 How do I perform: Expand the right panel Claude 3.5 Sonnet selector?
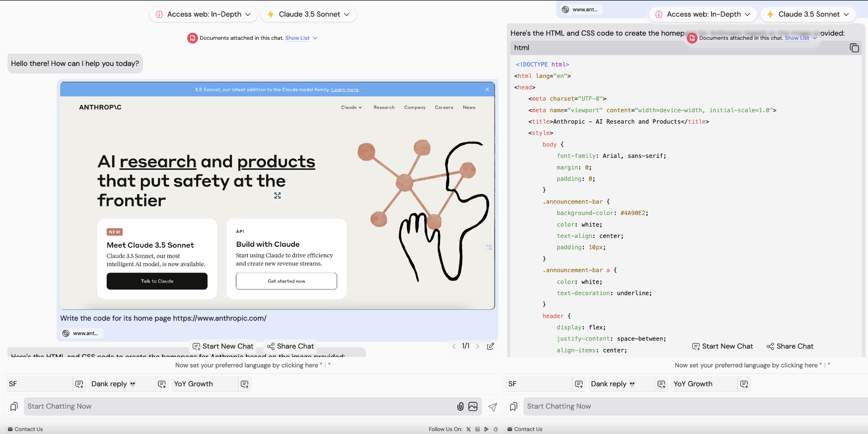808,14
